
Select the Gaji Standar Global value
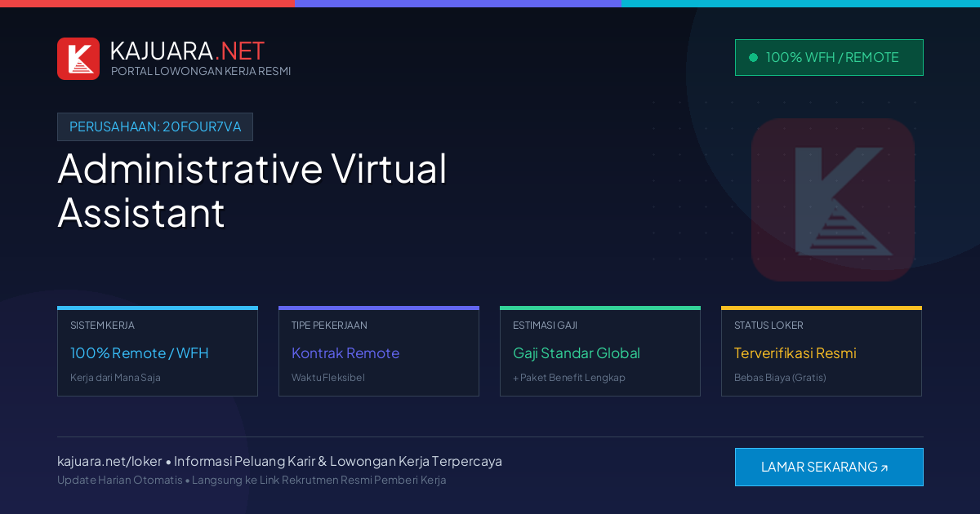[x=577, y=353]
